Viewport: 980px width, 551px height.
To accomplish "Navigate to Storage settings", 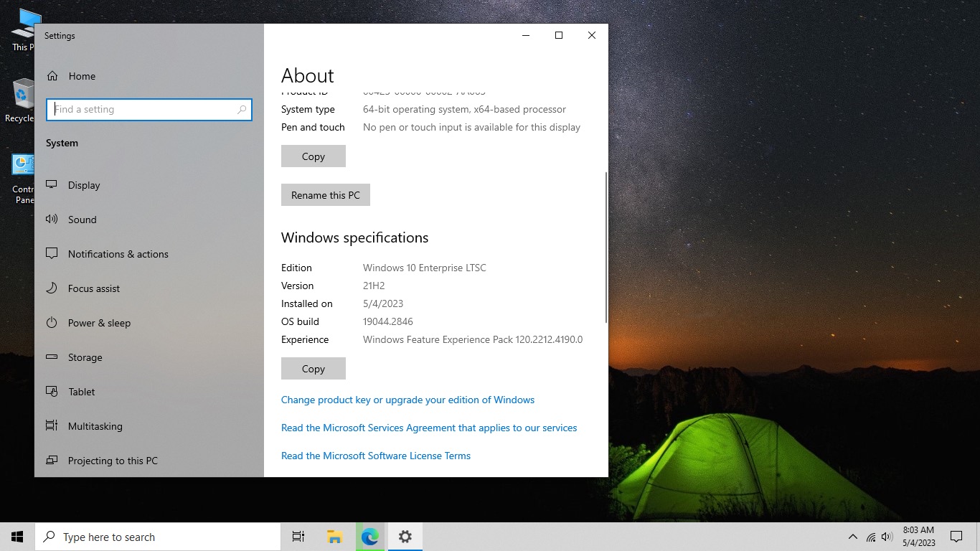I will [149, 357].
